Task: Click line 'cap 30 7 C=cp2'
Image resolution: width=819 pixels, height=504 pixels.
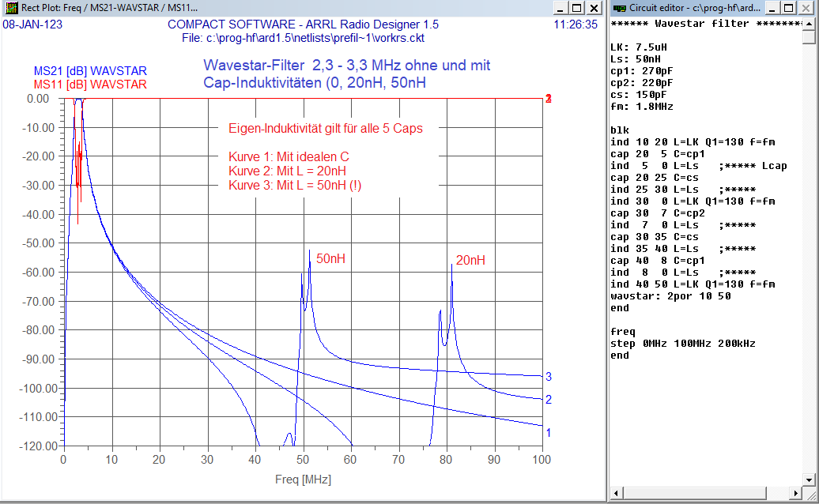Action: coord(658,213)
